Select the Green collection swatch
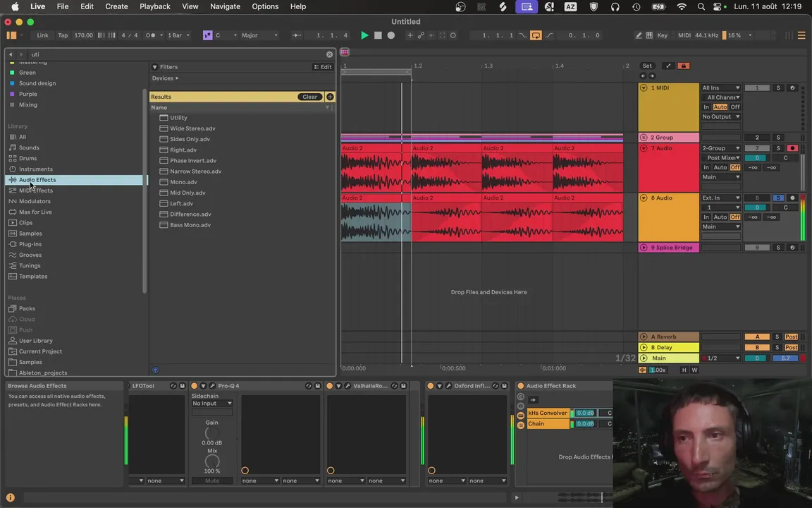This screenshot has height=508, width=812. coord(12,73)
